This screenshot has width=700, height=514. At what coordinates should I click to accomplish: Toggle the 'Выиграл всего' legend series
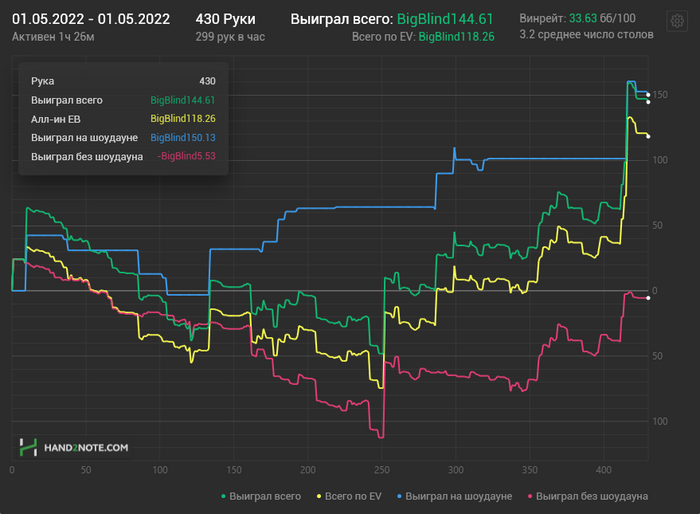pyautogui.click(x=261, y=496)
